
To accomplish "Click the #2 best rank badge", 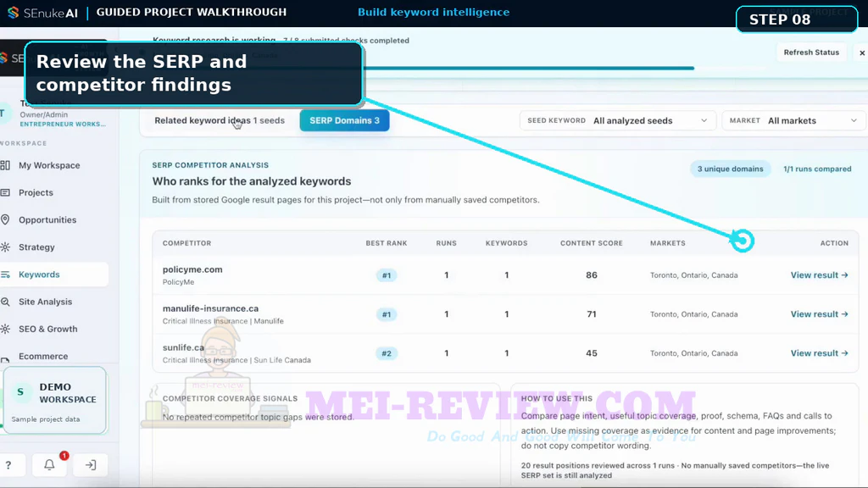I will tap(387, 353).
